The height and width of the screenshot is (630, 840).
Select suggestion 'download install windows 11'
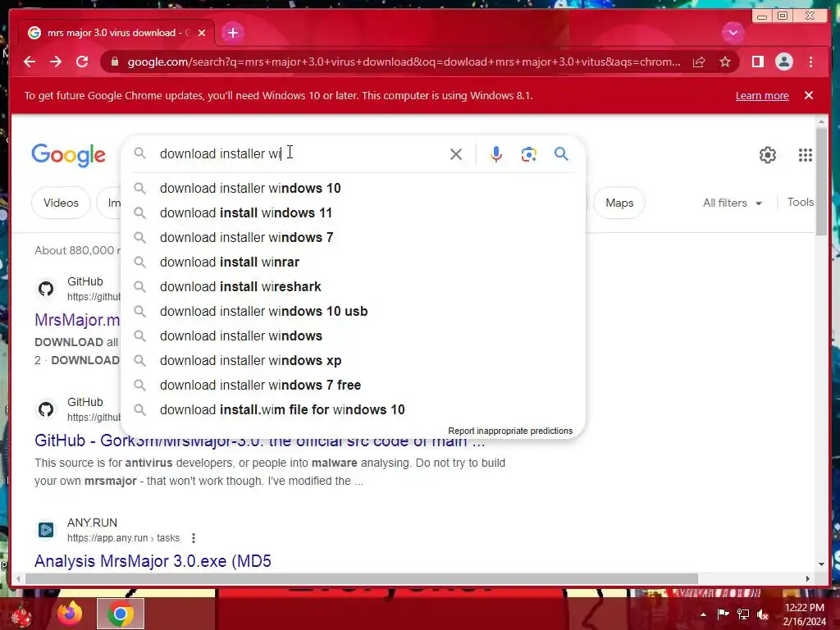[x=354, y=212]
